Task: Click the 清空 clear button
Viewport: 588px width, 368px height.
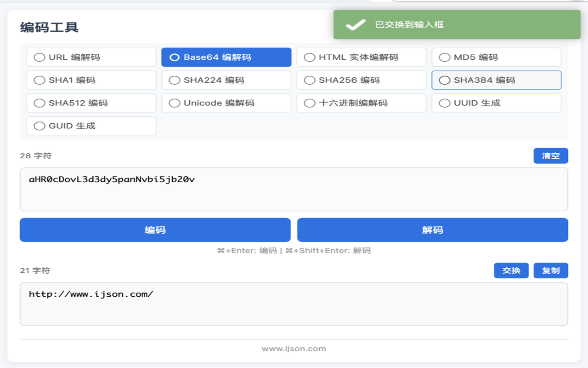Action: [x=551, y=156]
